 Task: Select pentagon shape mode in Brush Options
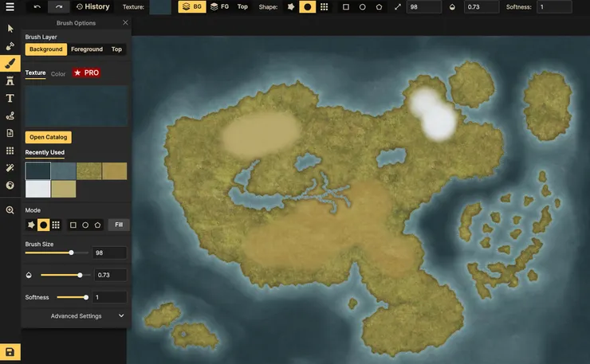click(x=97, y=225)
